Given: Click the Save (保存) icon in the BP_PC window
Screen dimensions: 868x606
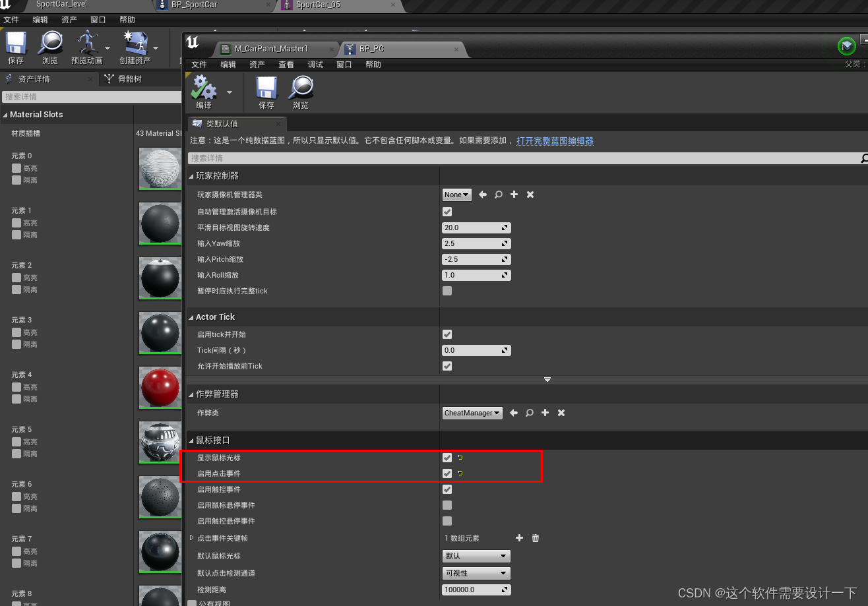Looking at the screenshot, I should [x=266, y=87].
